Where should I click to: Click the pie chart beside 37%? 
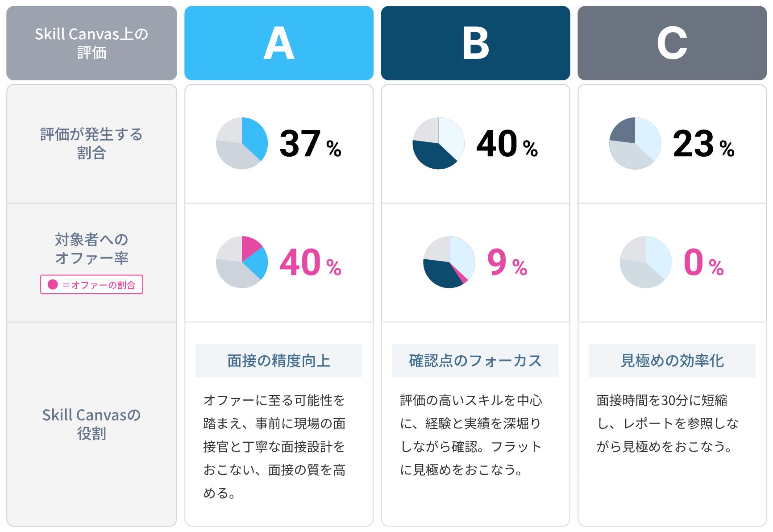coord(242,143)
